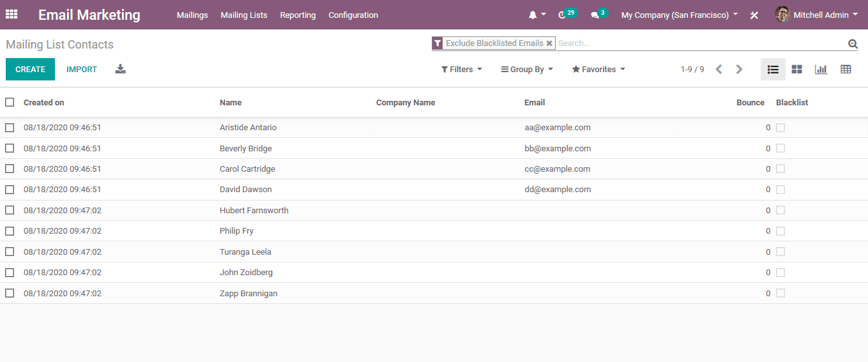The width and height of the screenshot is (868, 362).
Task: Click Mitchell Admin avatar picture
Action: pos(782,14)
